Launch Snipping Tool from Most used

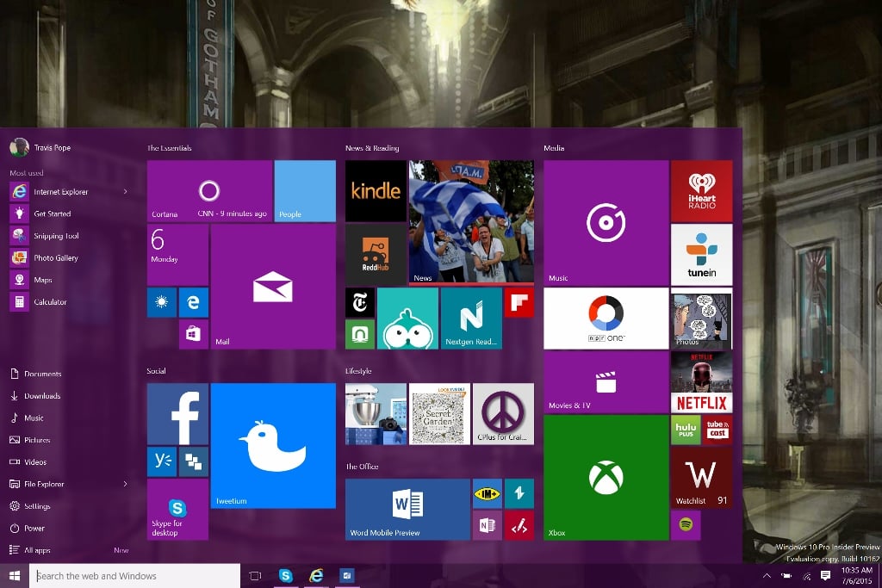click(69, 236)
